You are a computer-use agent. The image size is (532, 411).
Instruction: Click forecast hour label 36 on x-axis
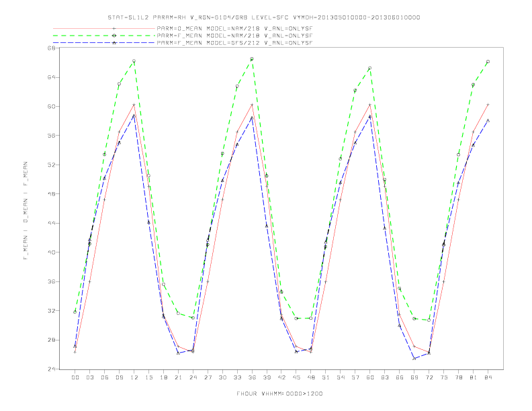point(252,377)
